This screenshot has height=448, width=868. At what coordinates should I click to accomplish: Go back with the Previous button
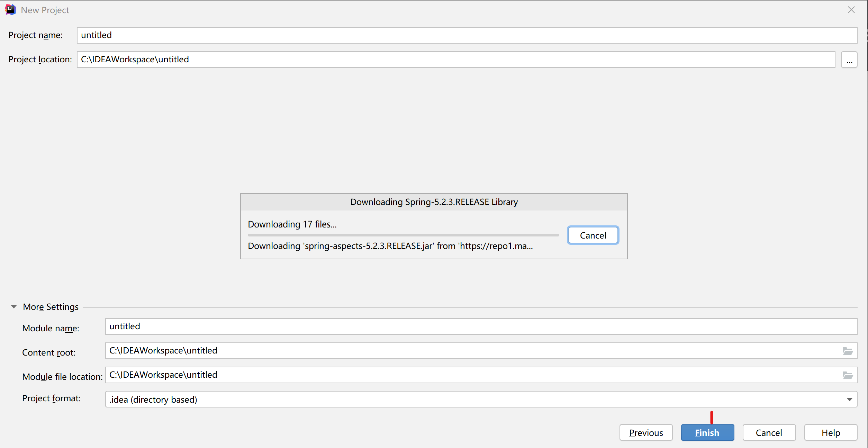coord(646,433)
